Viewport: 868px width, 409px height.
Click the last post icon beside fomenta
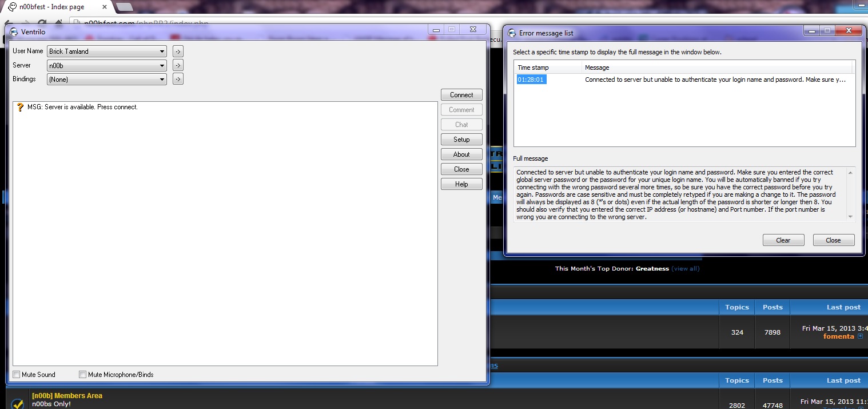[860, 336]
